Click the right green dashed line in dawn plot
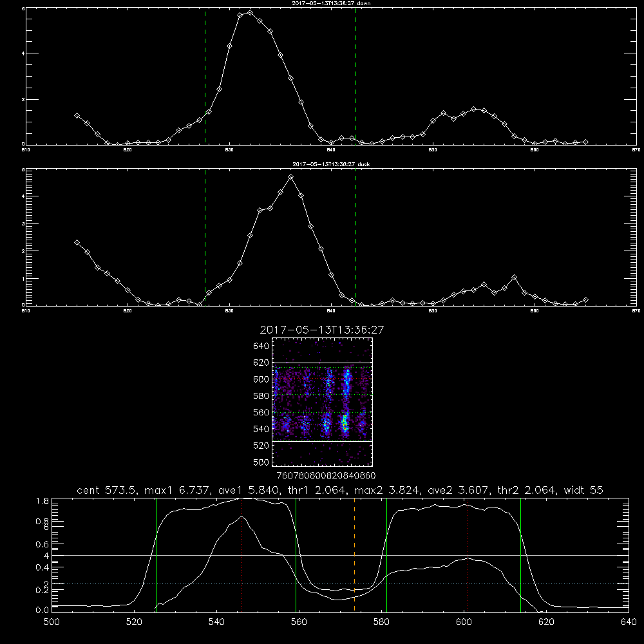The height and width of the screenshot is (644, 644). pos(355,77)
